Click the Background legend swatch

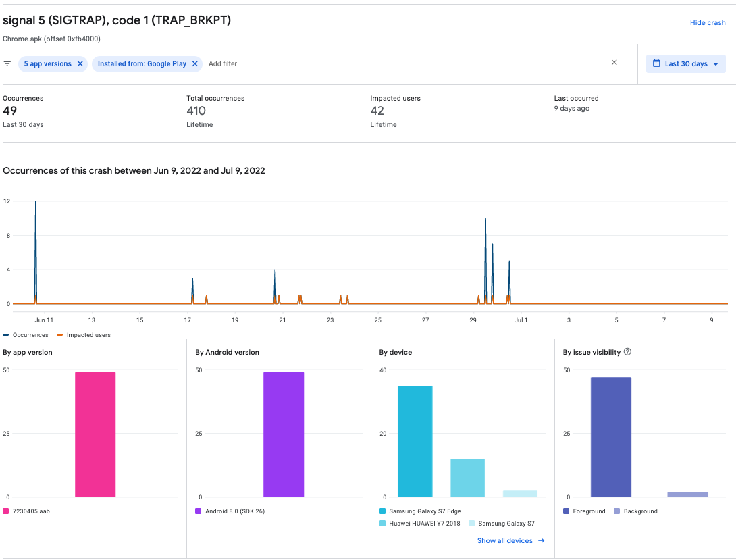coord(616,511)
